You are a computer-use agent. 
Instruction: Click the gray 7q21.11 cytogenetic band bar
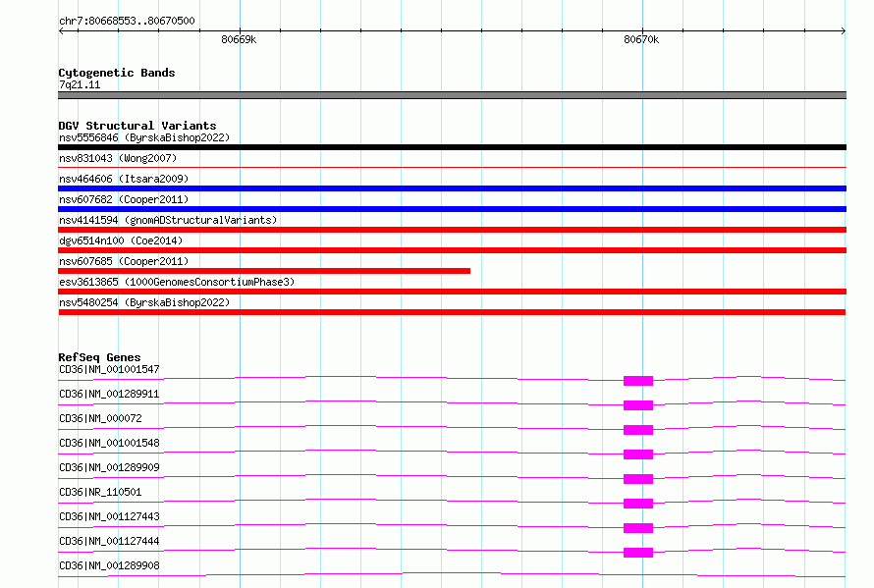[452, 95]
